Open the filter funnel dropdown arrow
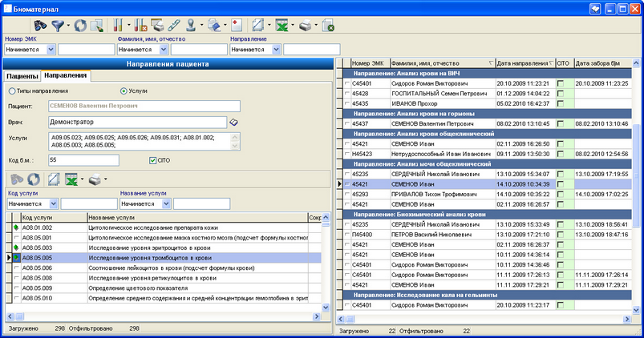The image size is (644, 338). 67,26
